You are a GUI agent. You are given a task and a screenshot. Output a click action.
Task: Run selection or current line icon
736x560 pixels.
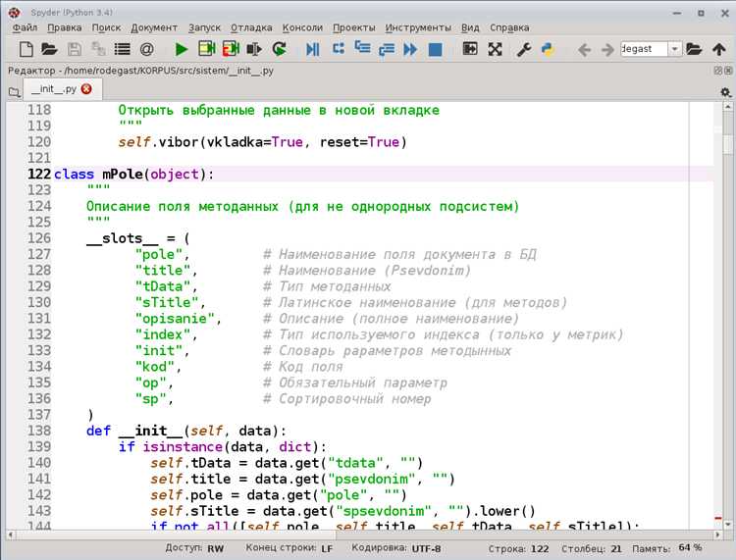tap(254, 49)
